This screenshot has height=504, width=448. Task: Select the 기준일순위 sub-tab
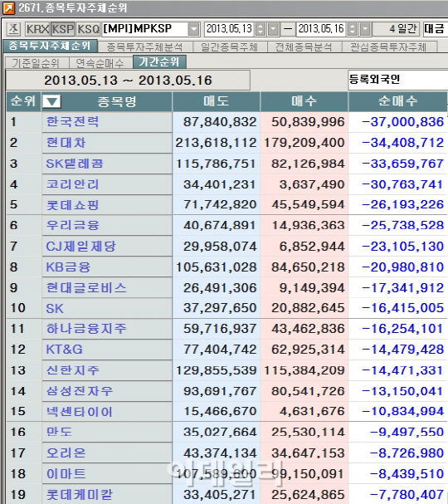coord(36,63)
